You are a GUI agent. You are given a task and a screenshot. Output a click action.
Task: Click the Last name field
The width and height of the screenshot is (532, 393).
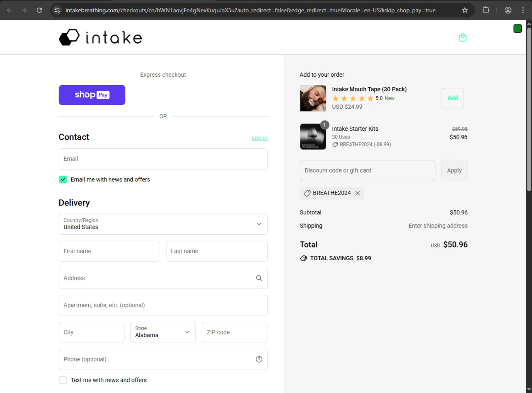pyautogui.click(x=217, y=251)
